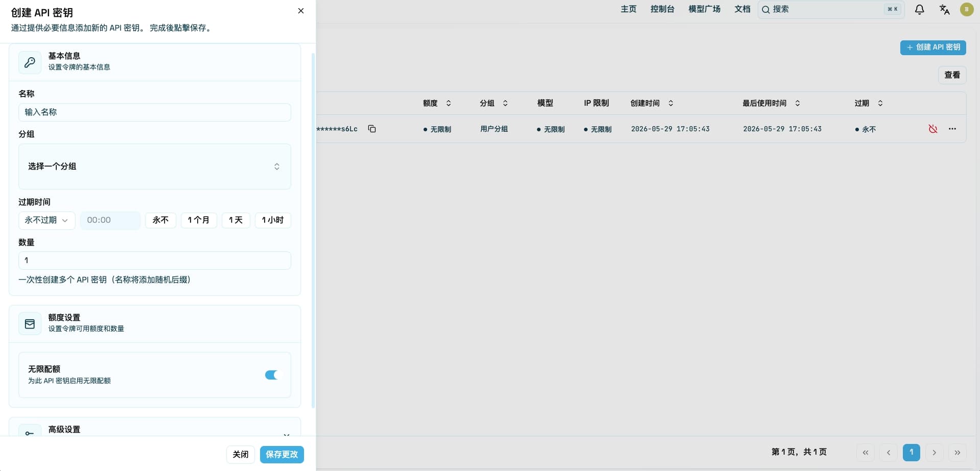Click the 搜索 search box
The height and width of the screenshot is (471, 980).
tap(831, 9)
